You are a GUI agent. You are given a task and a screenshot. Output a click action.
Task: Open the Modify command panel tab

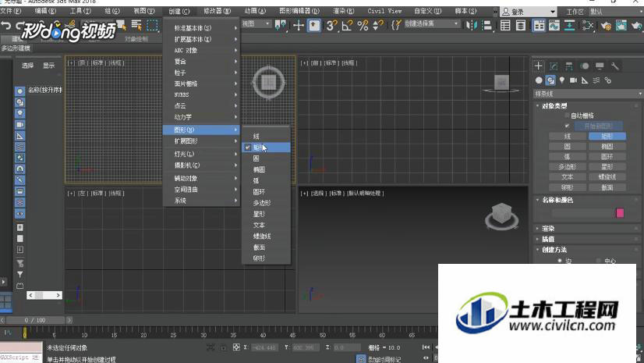point(554,66)
